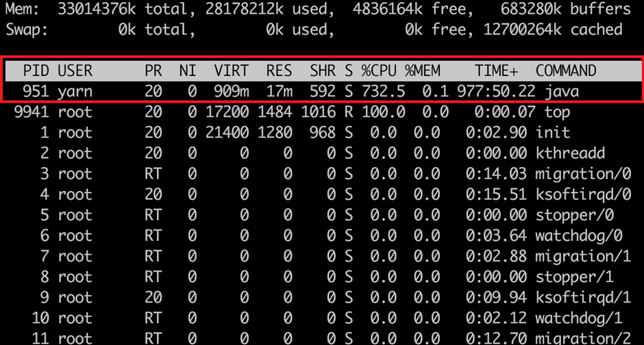Image resolution: width=644 pixels, height=345 pixels.
Task: Click the %CPU column header
Action: point(379,71)
